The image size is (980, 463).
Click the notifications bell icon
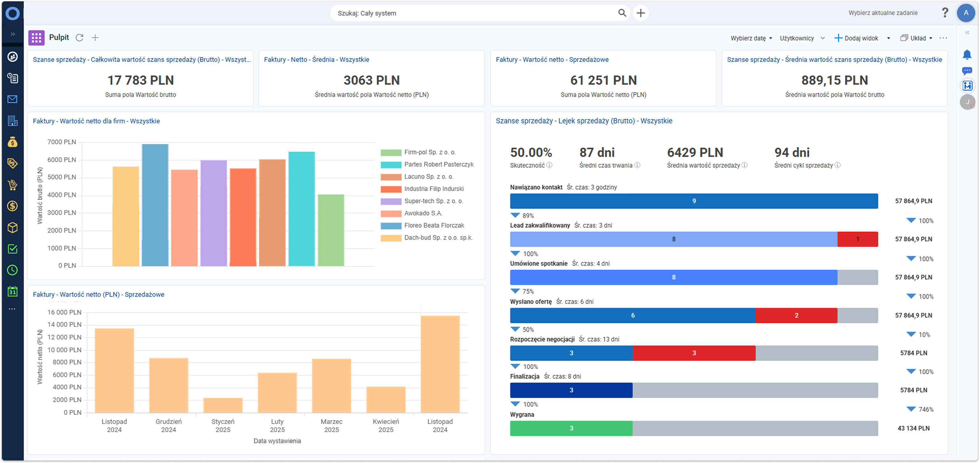click(967, 55)
